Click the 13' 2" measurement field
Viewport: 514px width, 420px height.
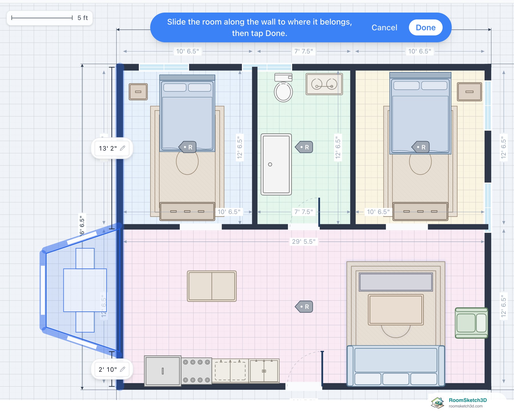112,148
